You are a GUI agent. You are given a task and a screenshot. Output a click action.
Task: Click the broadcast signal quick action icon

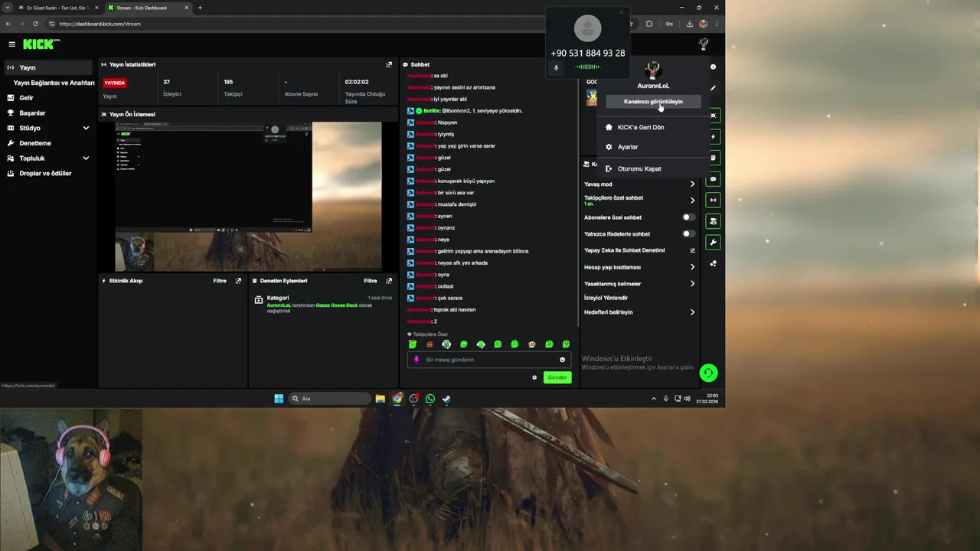click(x=713, y=200)
